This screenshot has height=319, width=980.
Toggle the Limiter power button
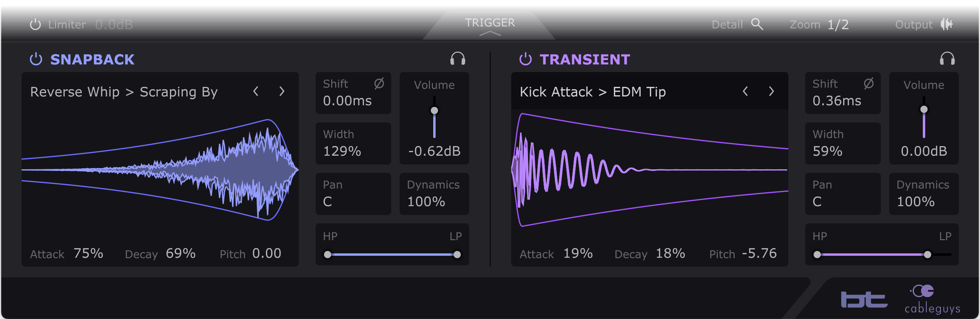[x=36, y=24]
